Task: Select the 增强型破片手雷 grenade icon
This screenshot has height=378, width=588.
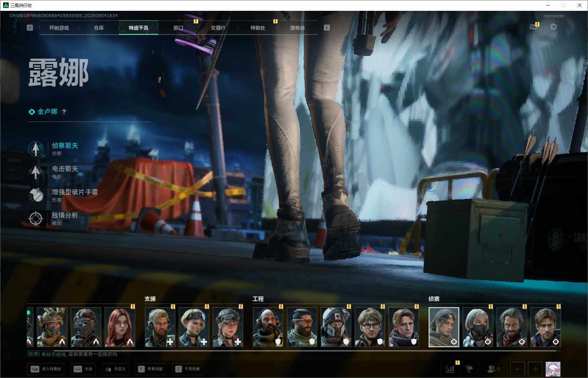Action: pyautogui.click(x=36, y=195)
